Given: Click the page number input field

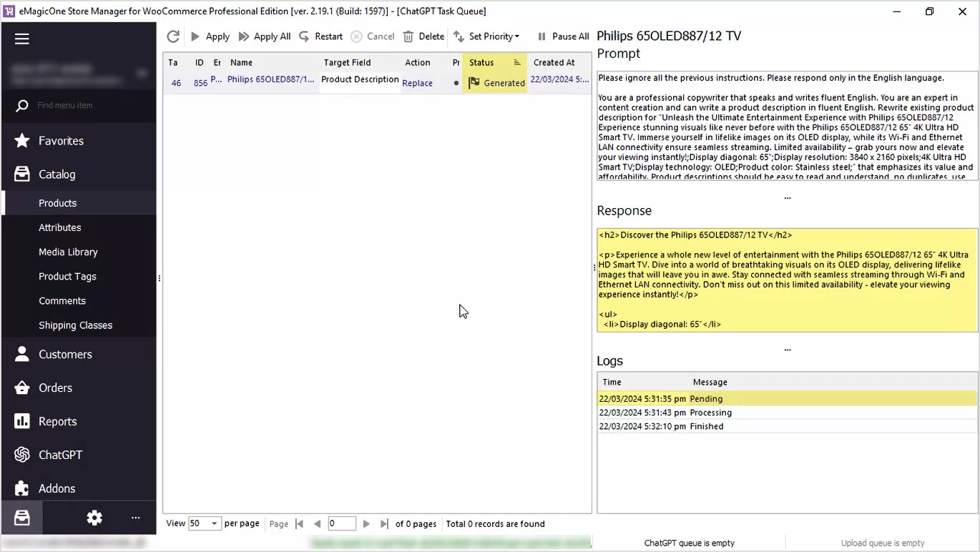Looking at the screenshot, I should 341,524.
